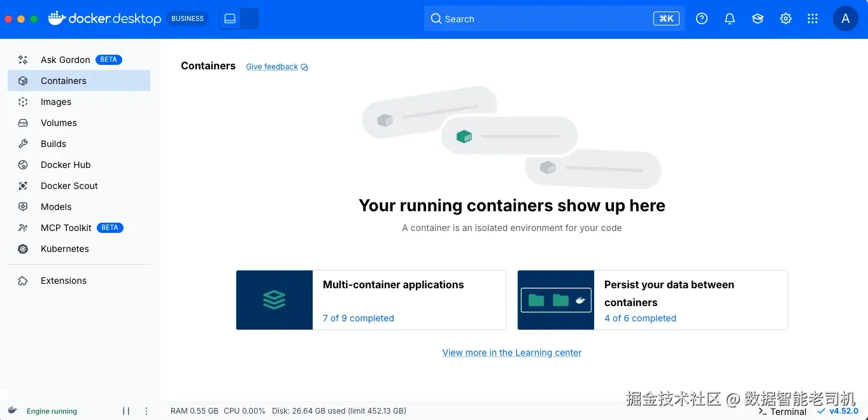Click the Multi-container applications stack thumbnail

(274, 300)
